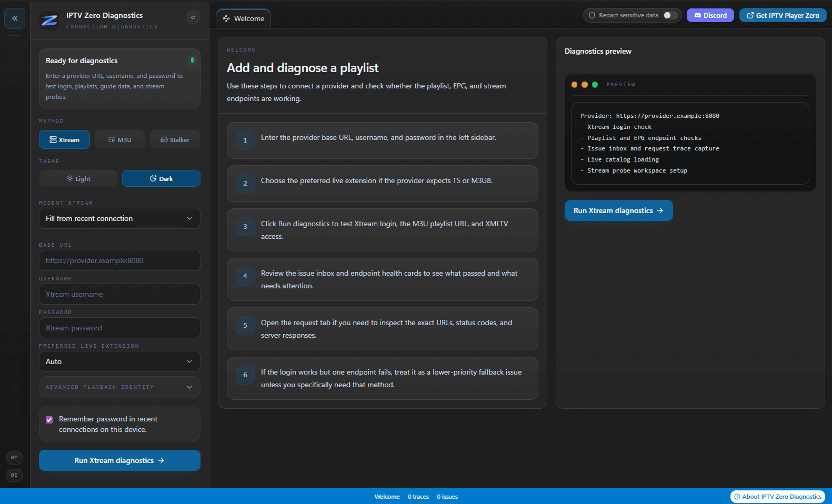Click the 'Review the issue inbox' step text
Image resolution: width=832 pixels, height=504 pixels.
[x=389, y=279]
